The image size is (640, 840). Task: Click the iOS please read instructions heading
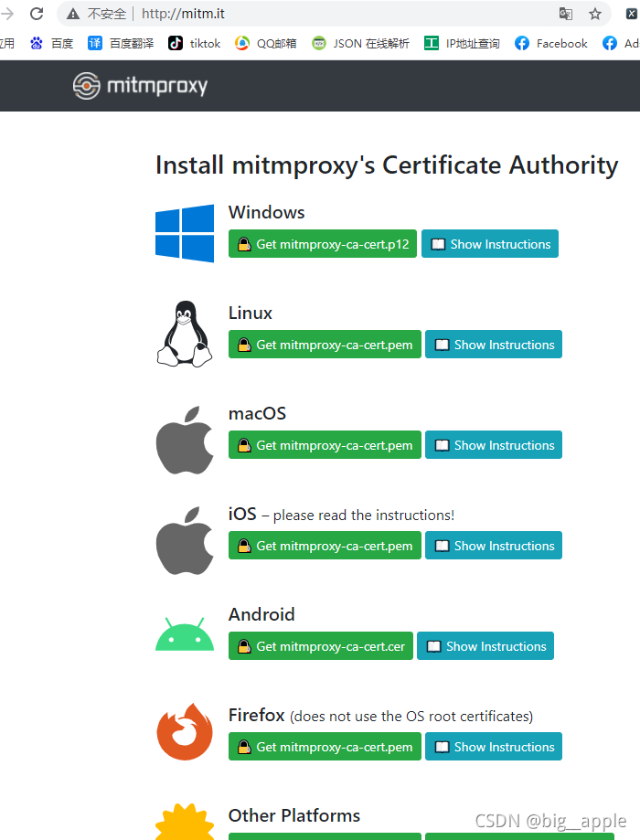tap(341, 515)
